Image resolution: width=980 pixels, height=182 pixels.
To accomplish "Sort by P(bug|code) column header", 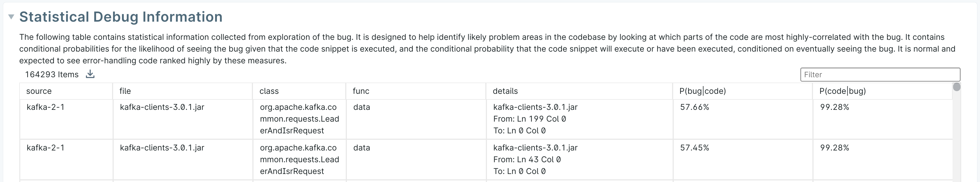I will 702,91.
